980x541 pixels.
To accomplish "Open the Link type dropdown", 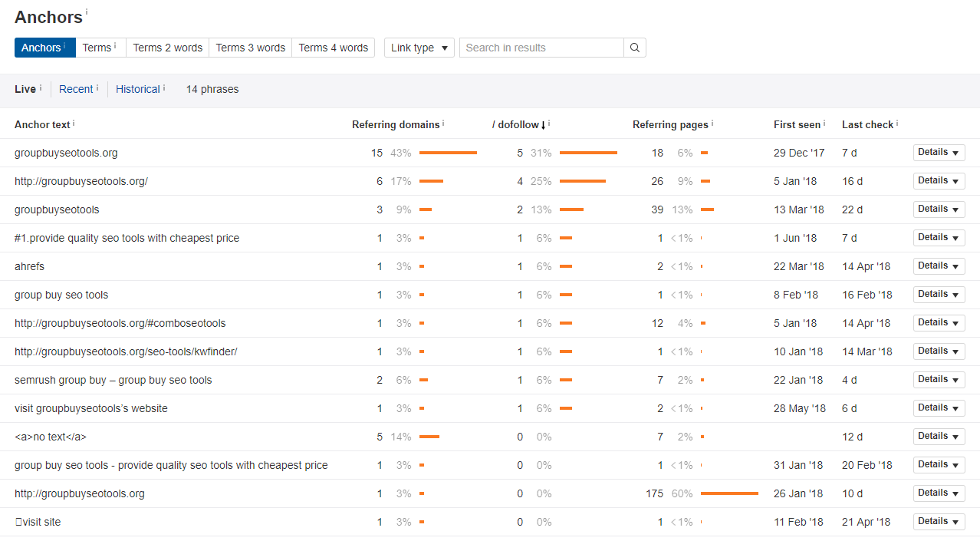I will (419, 48).
